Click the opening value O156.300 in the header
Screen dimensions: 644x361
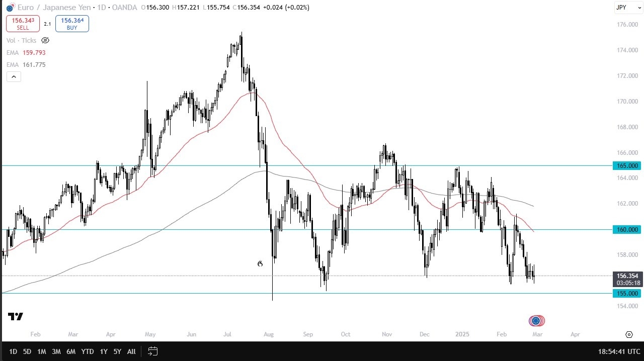point(155,8)
